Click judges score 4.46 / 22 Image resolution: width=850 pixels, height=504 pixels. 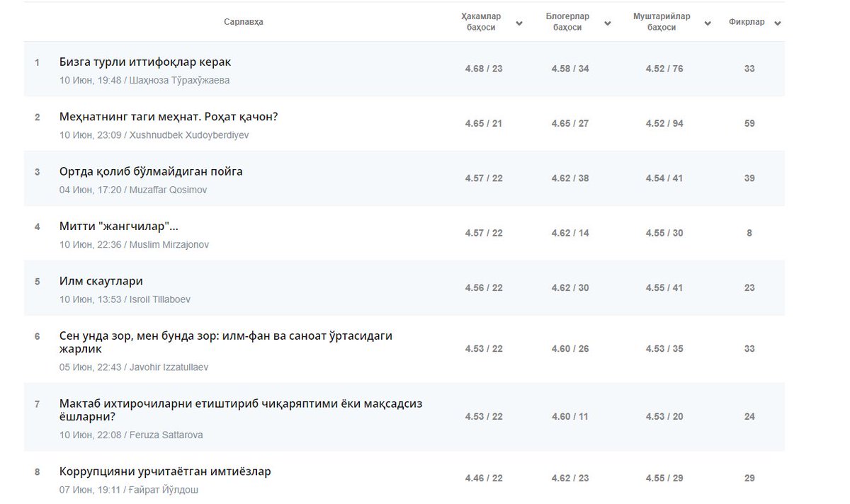(x=484, y=479)
